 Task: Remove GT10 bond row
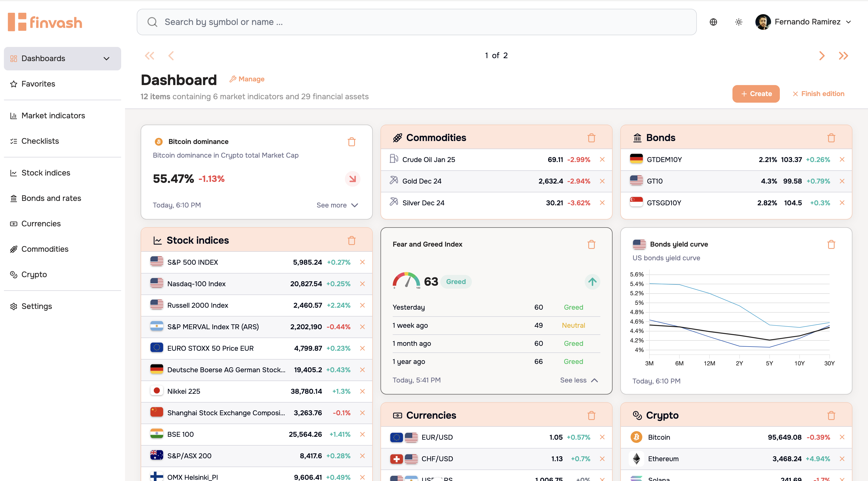click(x=842, y=181)
